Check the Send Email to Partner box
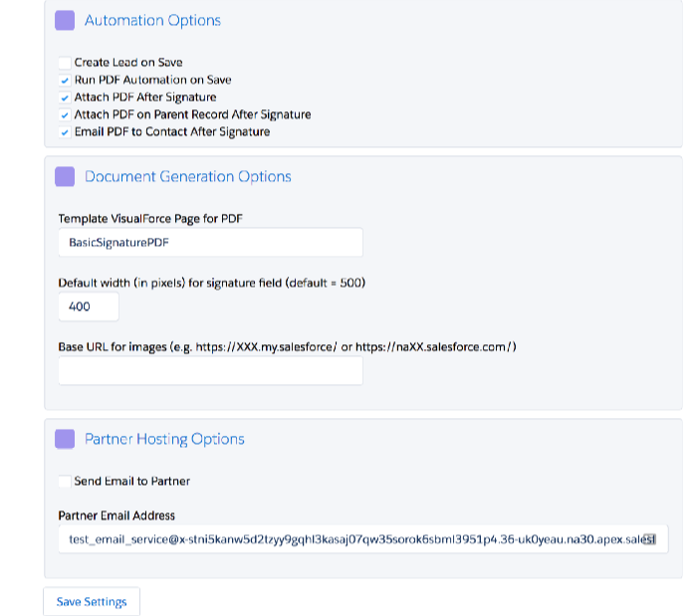Viewport: 696px width, 616px height. [x=65, y=482]
